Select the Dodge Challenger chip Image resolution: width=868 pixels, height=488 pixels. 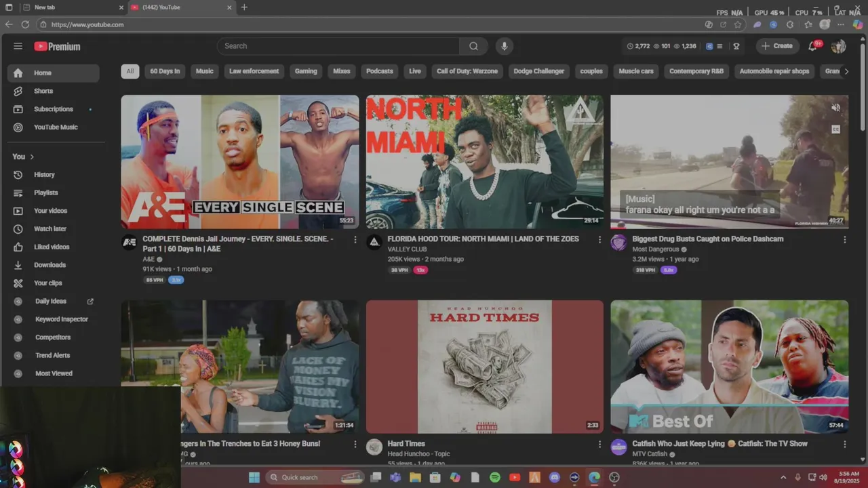coord(539,71)
